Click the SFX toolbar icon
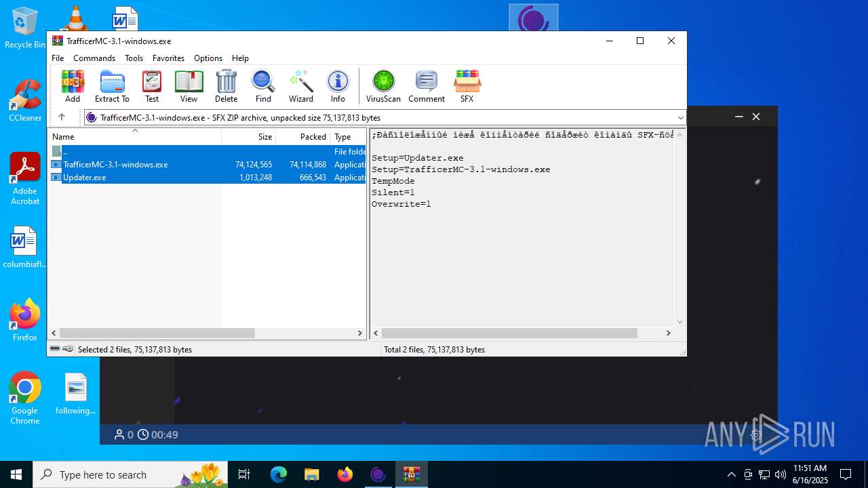The width and height of the screenshot is (868, 488). [x=467, y=86]
